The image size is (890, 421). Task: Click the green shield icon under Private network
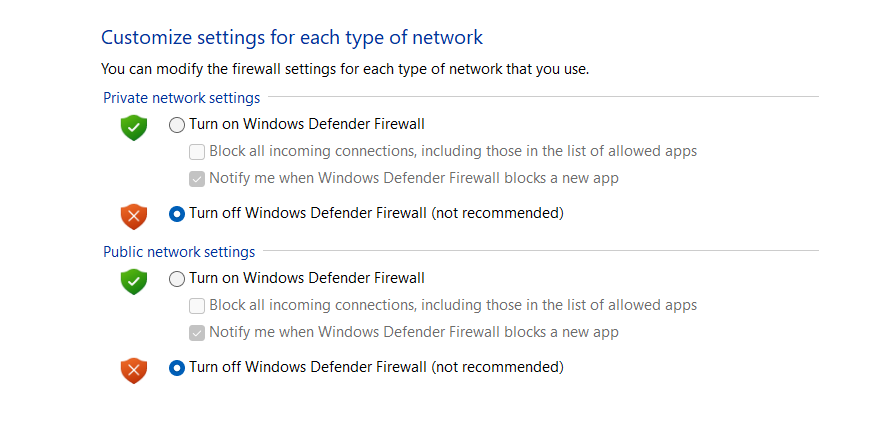(x=134, y=127)
